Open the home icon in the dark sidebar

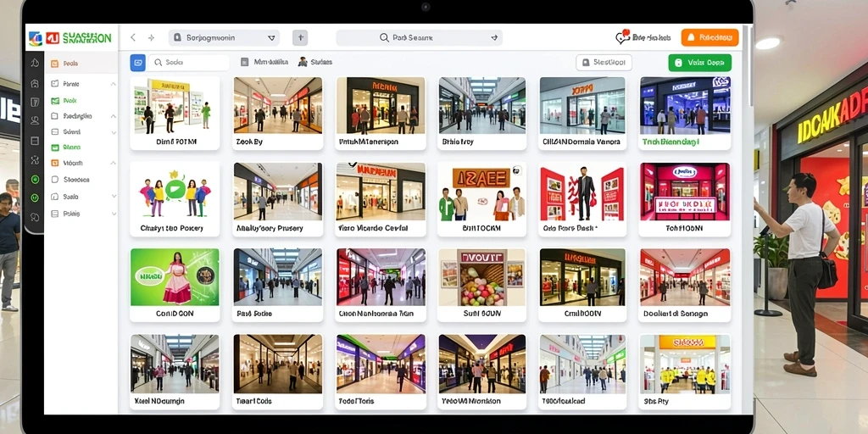pos(35,84)
